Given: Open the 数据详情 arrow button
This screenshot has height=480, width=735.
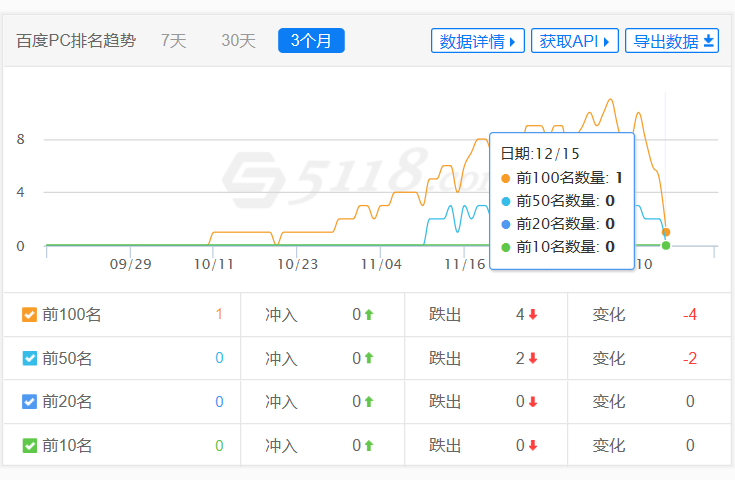Looking at the screenshot, I should (x=478, y=41).
